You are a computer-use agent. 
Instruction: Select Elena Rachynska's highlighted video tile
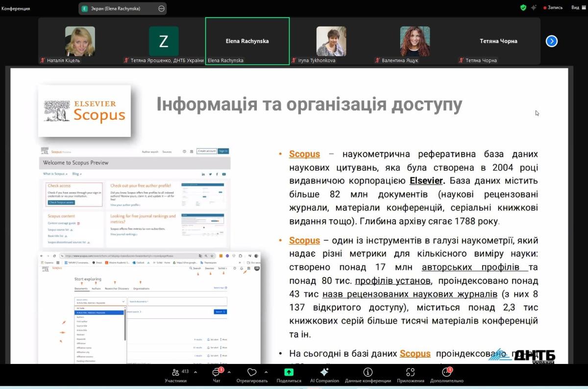(247, 41)
